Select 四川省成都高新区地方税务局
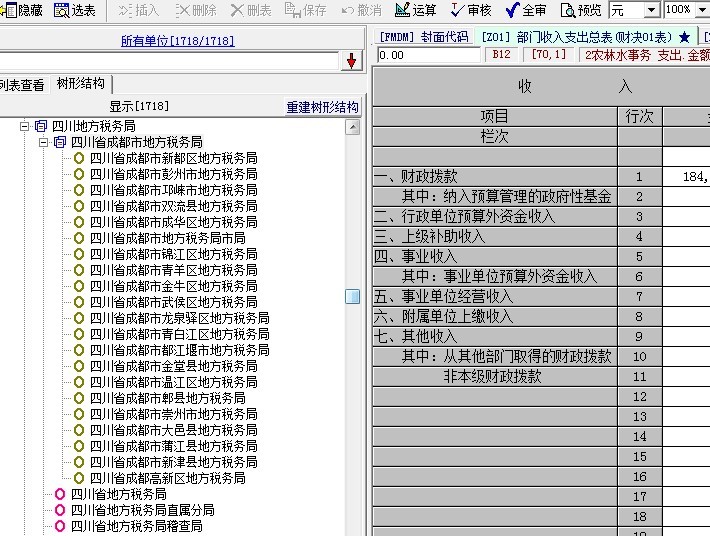Viewport: 710px width, 536px height. [168, 478]
